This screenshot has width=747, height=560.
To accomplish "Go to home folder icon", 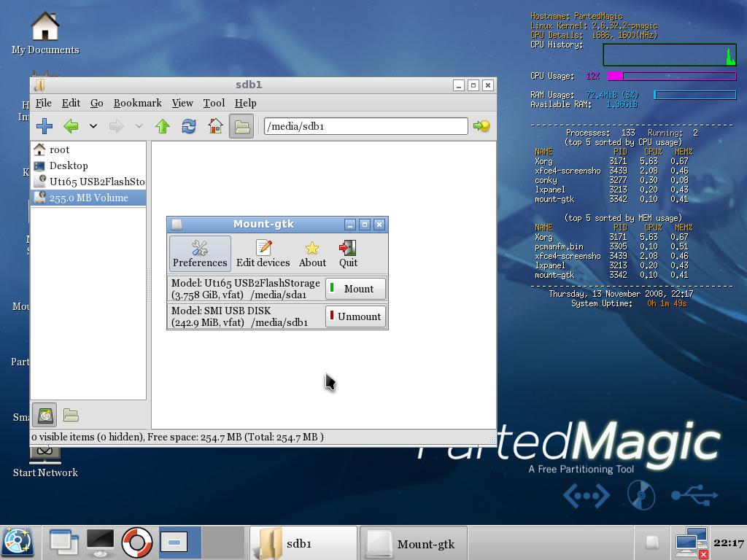I will (215, 126).
